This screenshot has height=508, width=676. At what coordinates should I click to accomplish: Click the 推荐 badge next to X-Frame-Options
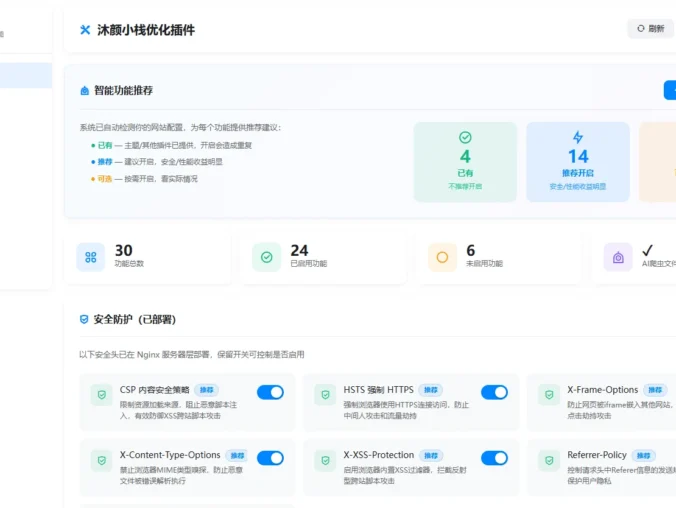coord(654,390)
